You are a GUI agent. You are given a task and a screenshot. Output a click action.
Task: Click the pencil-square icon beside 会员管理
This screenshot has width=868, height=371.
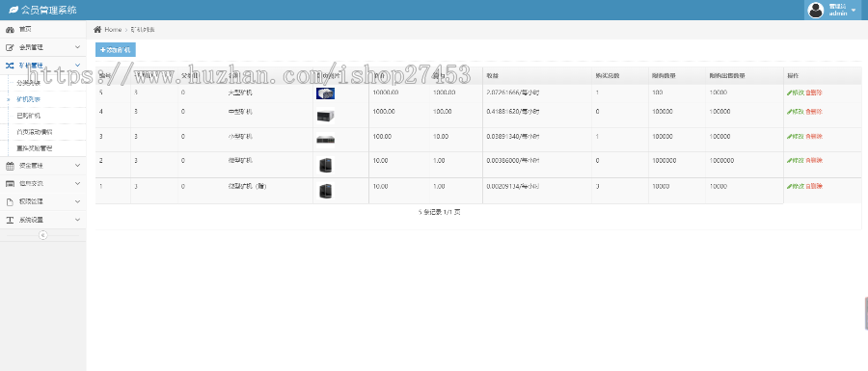10,47
